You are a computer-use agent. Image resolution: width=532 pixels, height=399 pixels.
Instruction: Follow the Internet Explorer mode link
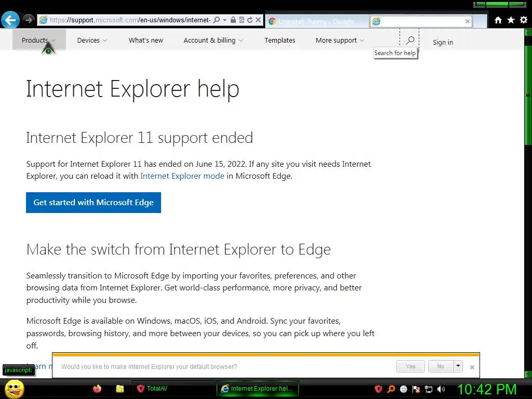click(x=182, y=176)
